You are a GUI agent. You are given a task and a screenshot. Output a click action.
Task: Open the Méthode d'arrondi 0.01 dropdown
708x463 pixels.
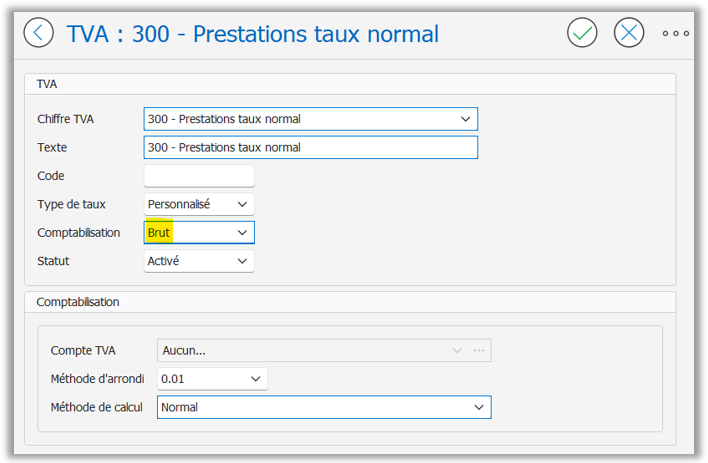click(212, 379)
